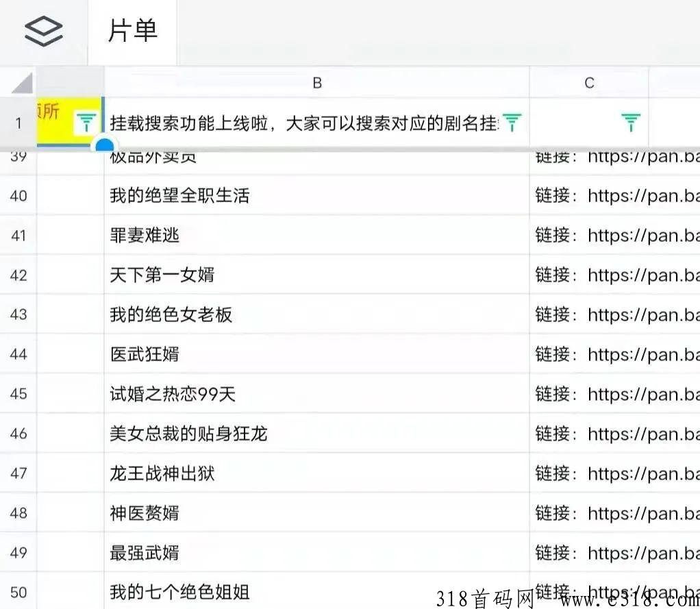
Task: Click the blue selection handle
Action: click(105, 145)
